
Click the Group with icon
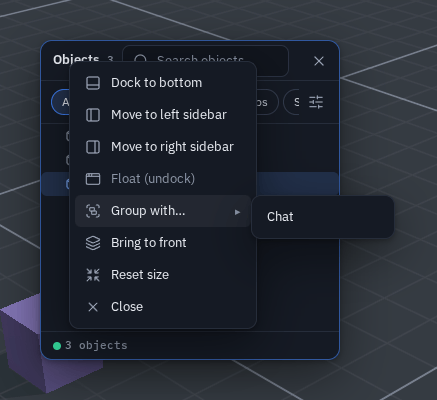pyautogui.click(x=93, y=211)
